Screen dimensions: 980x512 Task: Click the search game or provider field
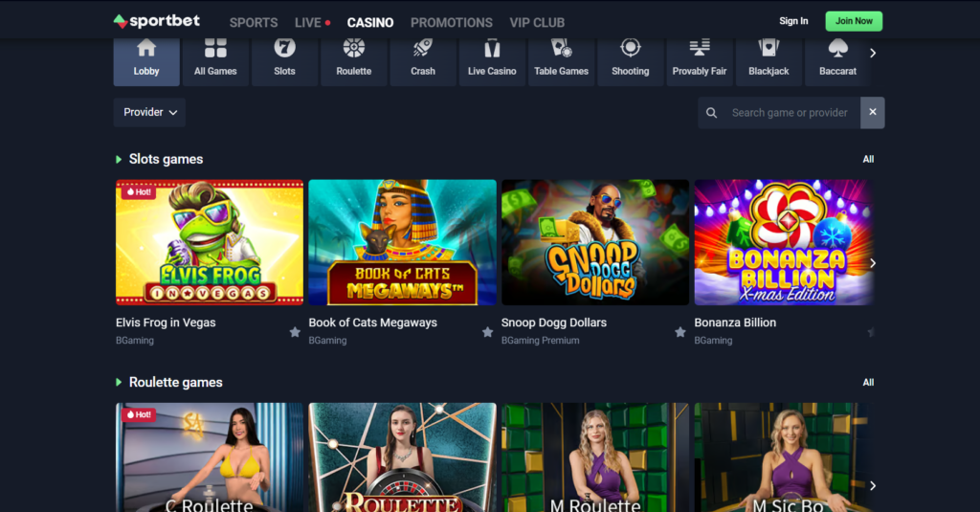[x=790, y=113]
